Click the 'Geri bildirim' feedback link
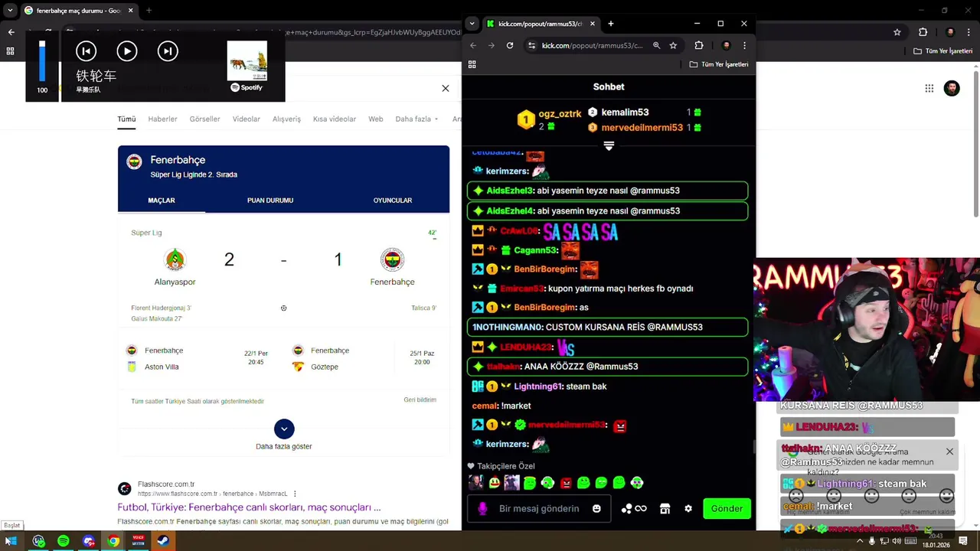Screen dimensions: 980x551 pyautogui.click(x=420, y=400)
